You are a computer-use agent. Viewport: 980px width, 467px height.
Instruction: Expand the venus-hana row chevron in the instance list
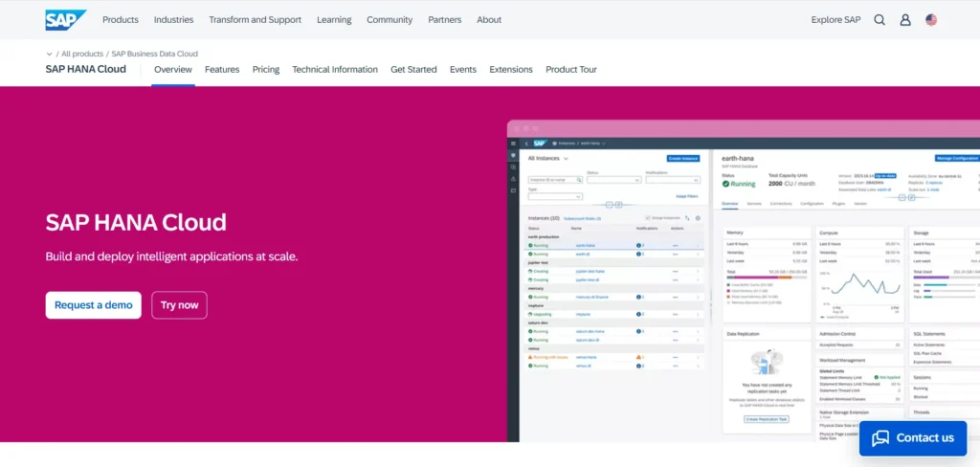click(x=698, y=357)
